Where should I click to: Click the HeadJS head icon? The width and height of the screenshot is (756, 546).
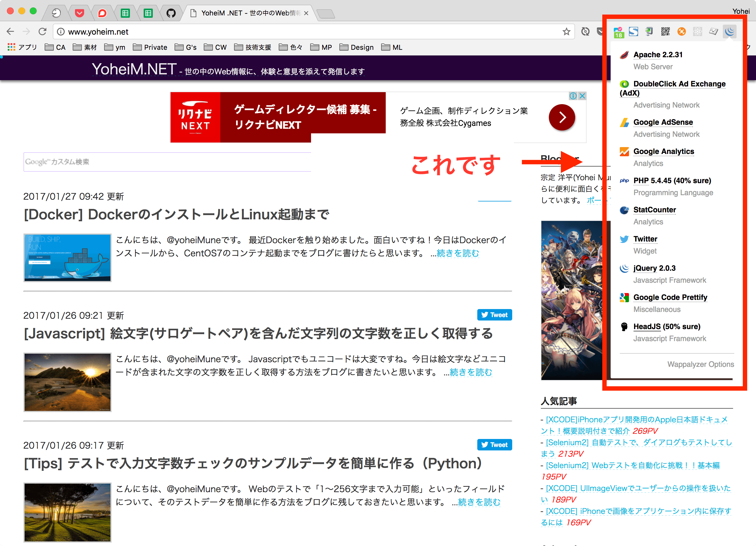pos(624,327)
